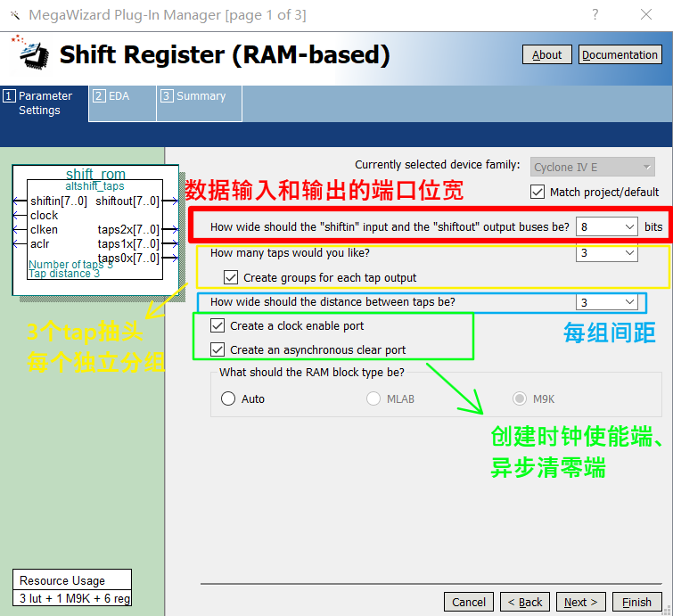This screenshot has height=616, width=673.
Task: Select the MLAB RAM block type
Action: [x=373, y=398]
